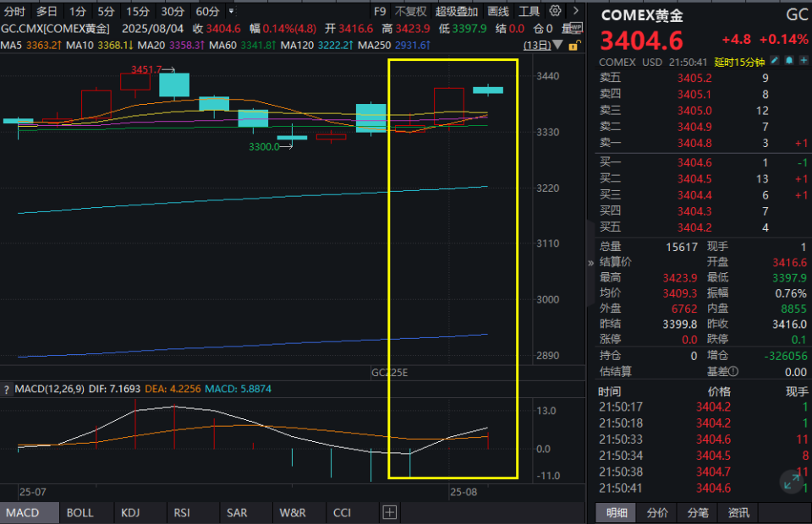Viewport: 812px width, 524px height.
Task: Open 超级叠加 super overlay
Action: 456,11
